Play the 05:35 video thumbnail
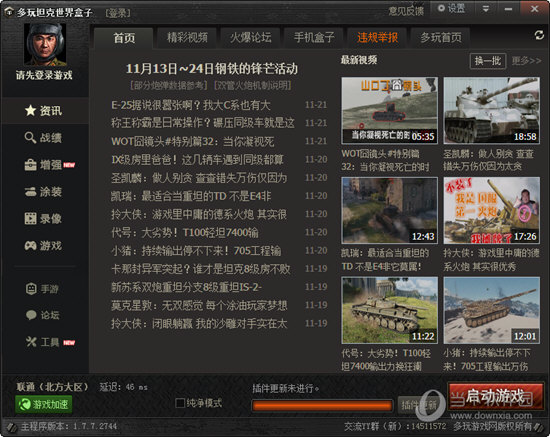550x437 pixels. click(389, 110)
